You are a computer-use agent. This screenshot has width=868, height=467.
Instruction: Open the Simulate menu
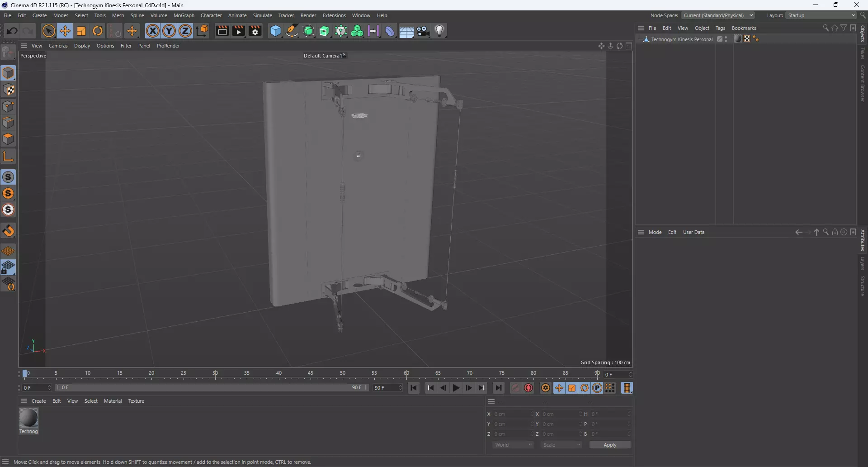(x=262, y=15)
